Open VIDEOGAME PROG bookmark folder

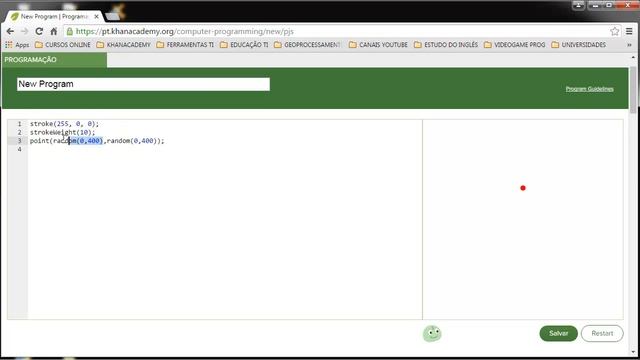515,45
